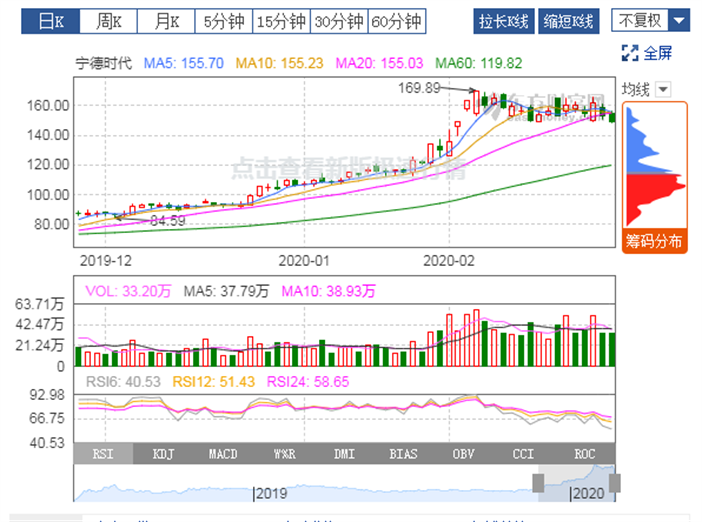Viewport: 702px width, 522px height.
Task: Select the RSI indicator tab
Action: coord(103,454)
